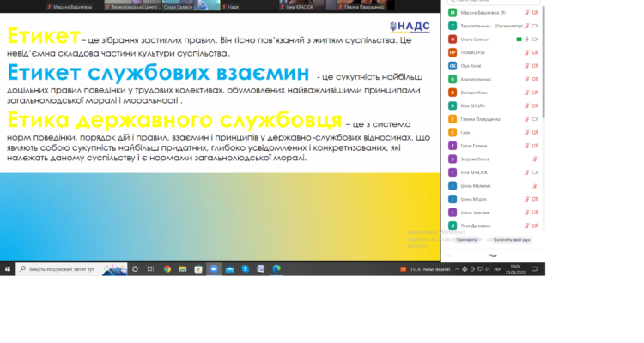This screenshot has width=644, height=343.
Task: Select participant Гулич Галина in the list
Action: click(493, 146)
